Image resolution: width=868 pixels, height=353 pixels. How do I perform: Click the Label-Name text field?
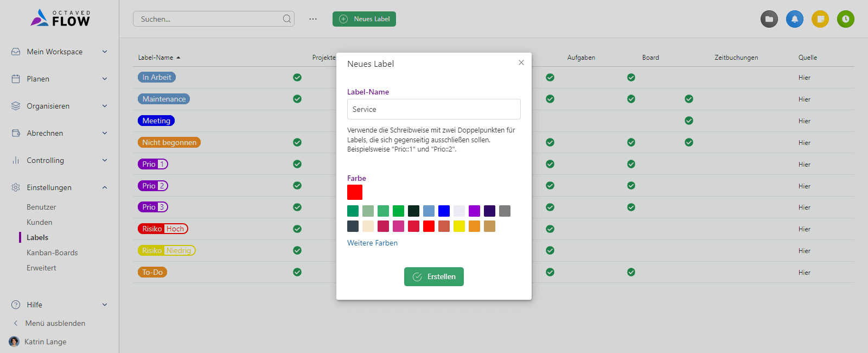point(433,109)
